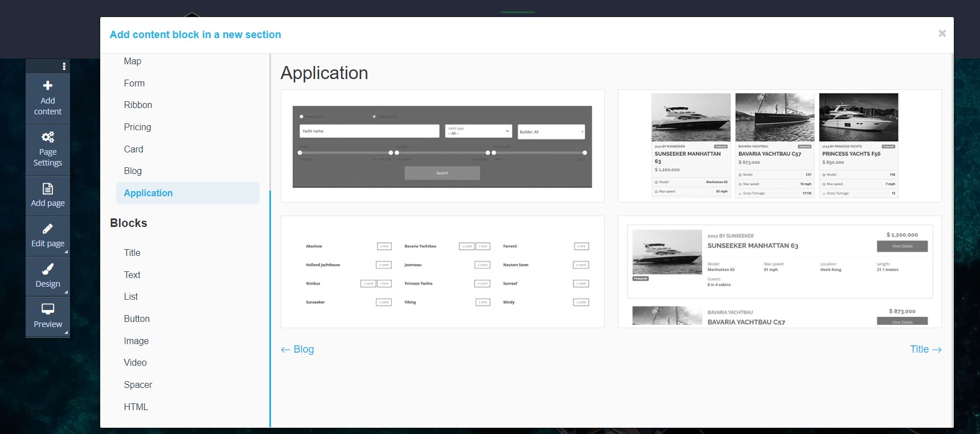Viewport: 980px width, 434px height.
Task: Select the Blog category
Action: 133,171
